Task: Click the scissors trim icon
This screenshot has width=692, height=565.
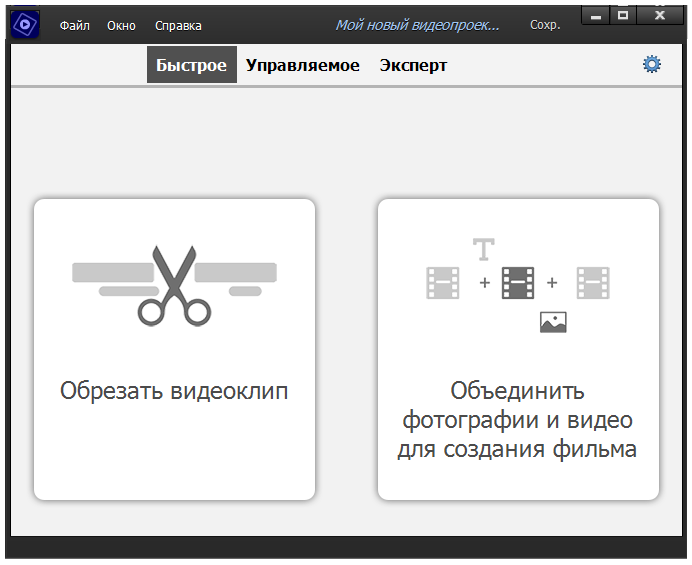Action: pos(174,286)
